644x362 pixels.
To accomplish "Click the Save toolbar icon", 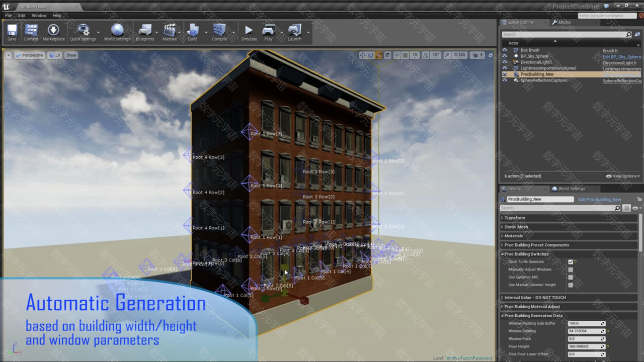I will click(x=12, y=32).
